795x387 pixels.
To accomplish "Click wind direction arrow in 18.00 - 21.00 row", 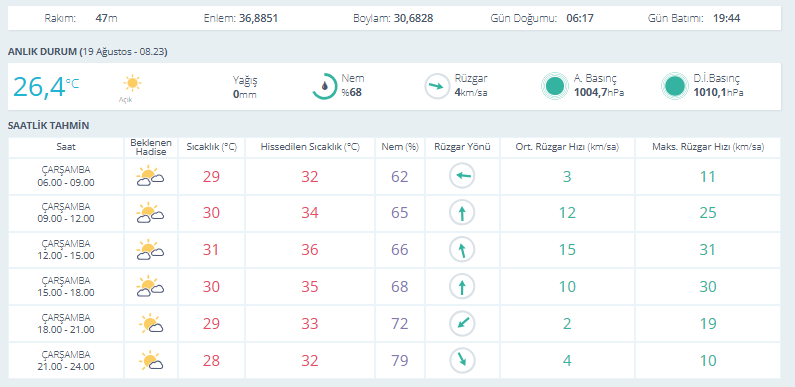I will [462, 324].
